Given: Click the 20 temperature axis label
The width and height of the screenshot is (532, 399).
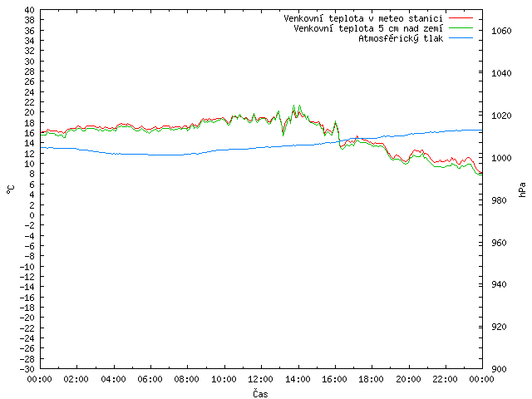Looking at the screenshot, I should click(x=30, y=112).
